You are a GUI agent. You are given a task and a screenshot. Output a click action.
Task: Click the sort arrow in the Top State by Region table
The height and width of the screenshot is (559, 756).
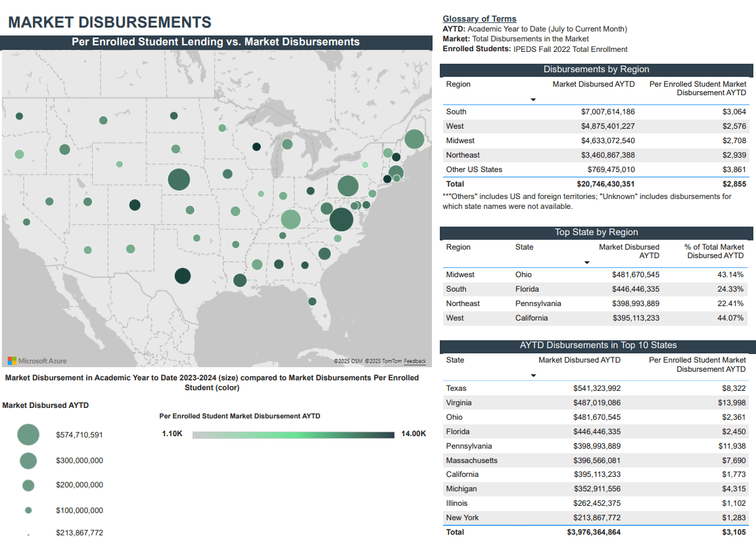pos(587,262)
